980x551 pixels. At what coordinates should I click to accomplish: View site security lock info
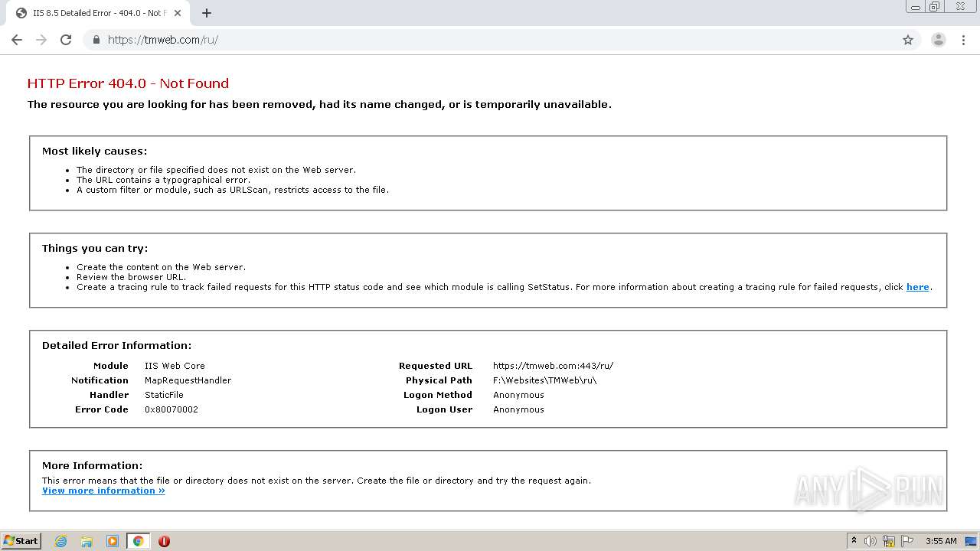[x=96, y=40]
